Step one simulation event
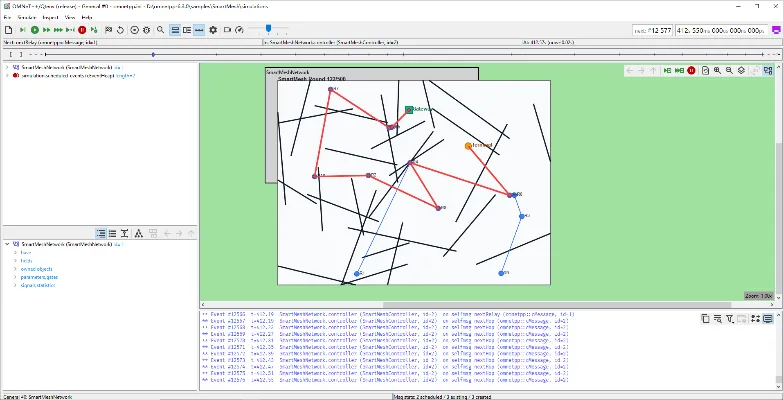Image resolution: width=783 pixels, height=400 pixels. click(x=22, y=30)
